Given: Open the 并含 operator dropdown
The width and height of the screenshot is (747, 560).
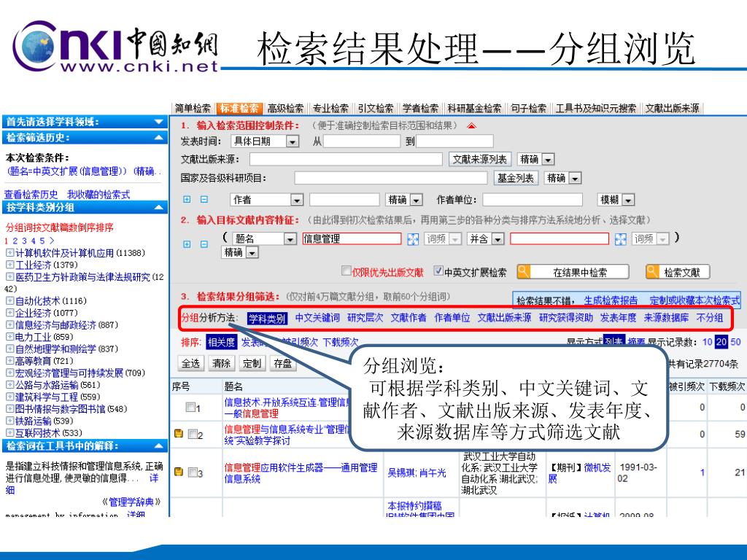Looking at the screenshot, I should click(x=498, y=238).
